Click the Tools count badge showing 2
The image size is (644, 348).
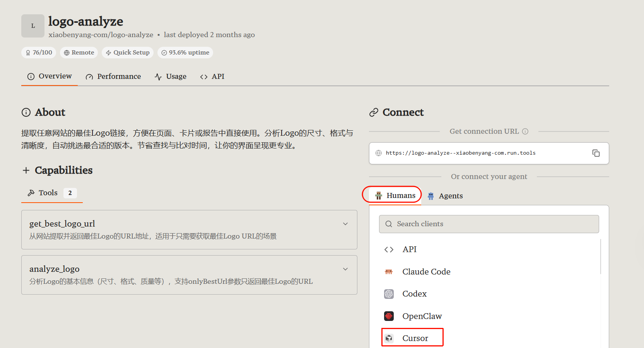(70, 193)
